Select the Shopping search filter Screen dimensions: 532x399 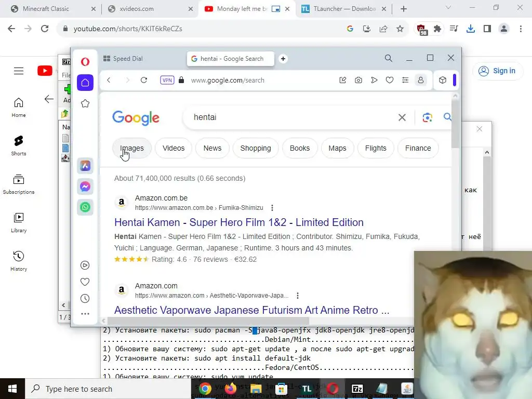coord(256,148)
